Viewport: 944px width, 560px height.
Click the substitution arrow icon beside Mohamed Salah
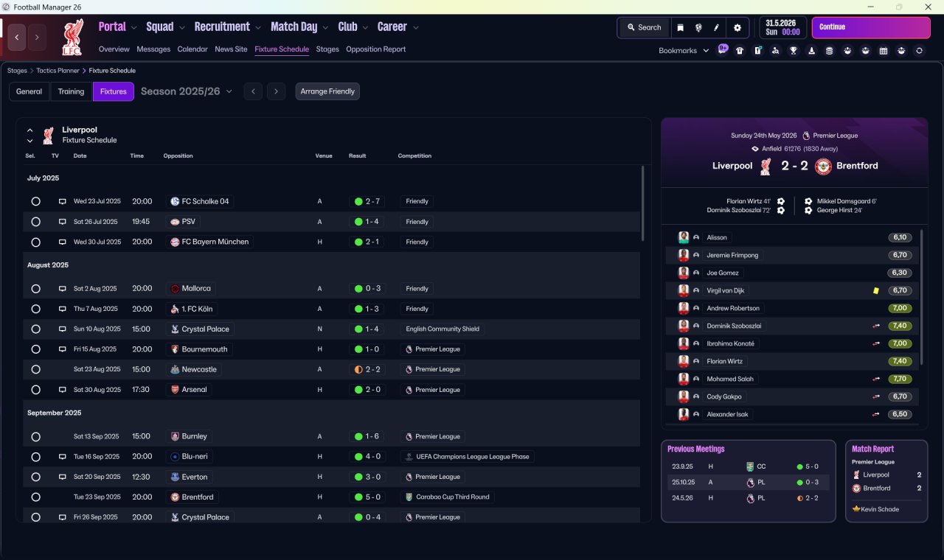(876, 379)
